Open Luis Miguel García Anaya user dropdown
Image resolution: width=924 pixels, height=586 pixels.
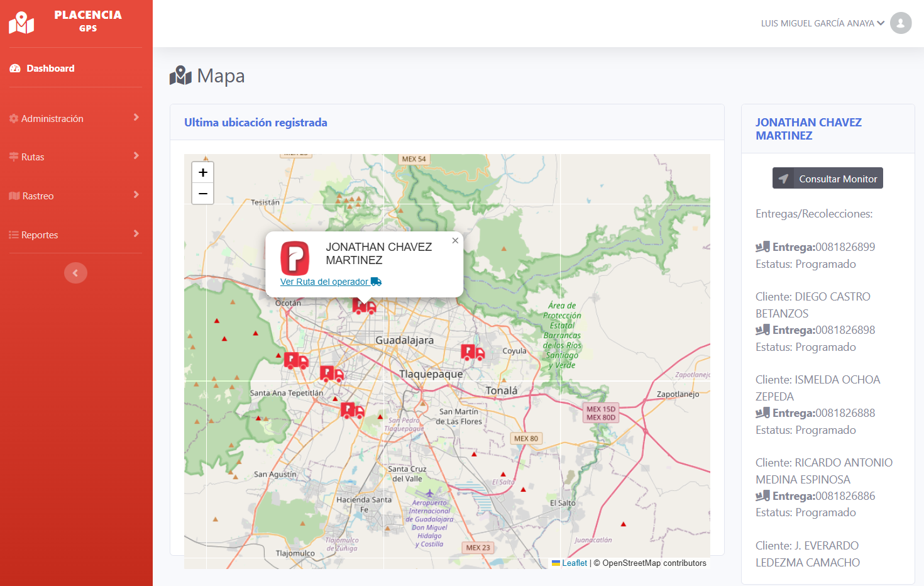(x=822, y=23)
